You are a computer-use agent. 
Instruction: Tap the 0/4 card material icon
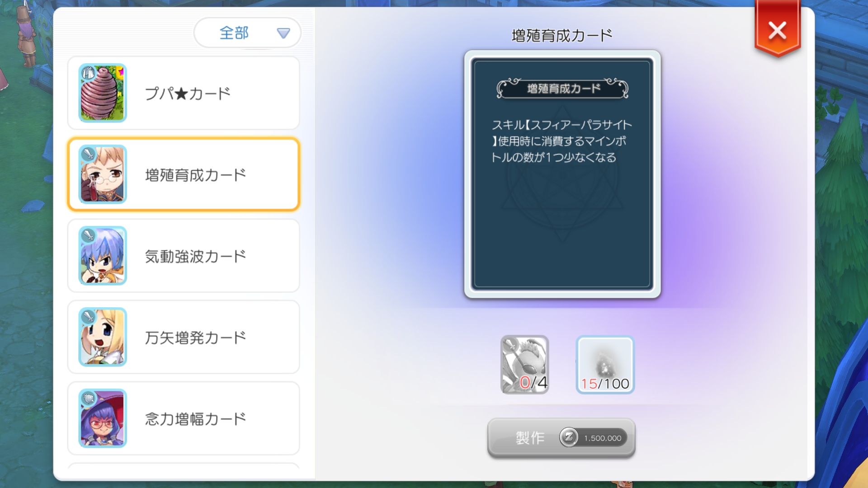point(525,365)
